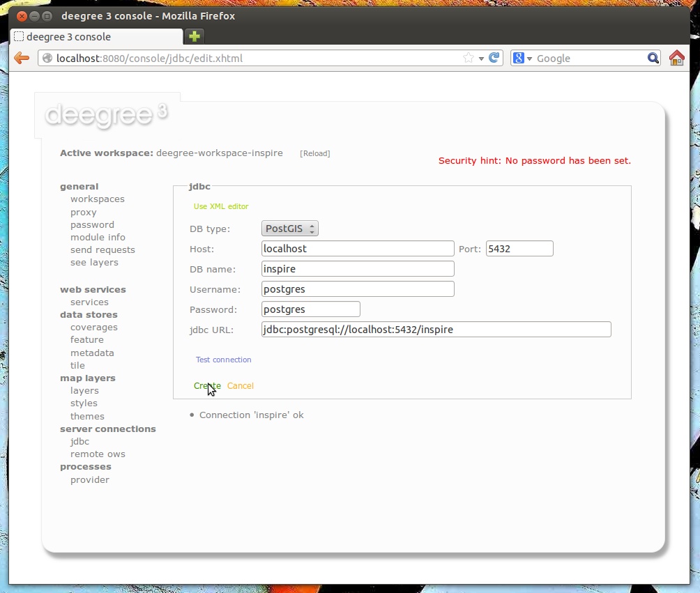This screenshot has width=700, height=593.
Task: Open the browser home page icon
Action: (x=676, y=59)
